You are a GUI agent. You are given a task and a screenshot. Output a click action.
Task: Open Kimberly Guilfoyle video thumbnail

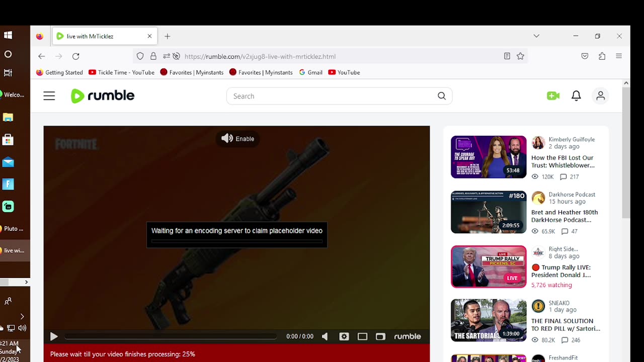pyautogui.click(x=489, y=157)
